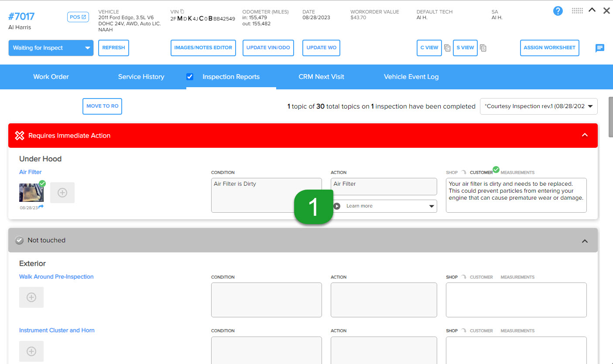Viewport: 613px width, 364px height.
Task: Click the REFRESH button
Action: pyautogui.click(x=113, y=48)
